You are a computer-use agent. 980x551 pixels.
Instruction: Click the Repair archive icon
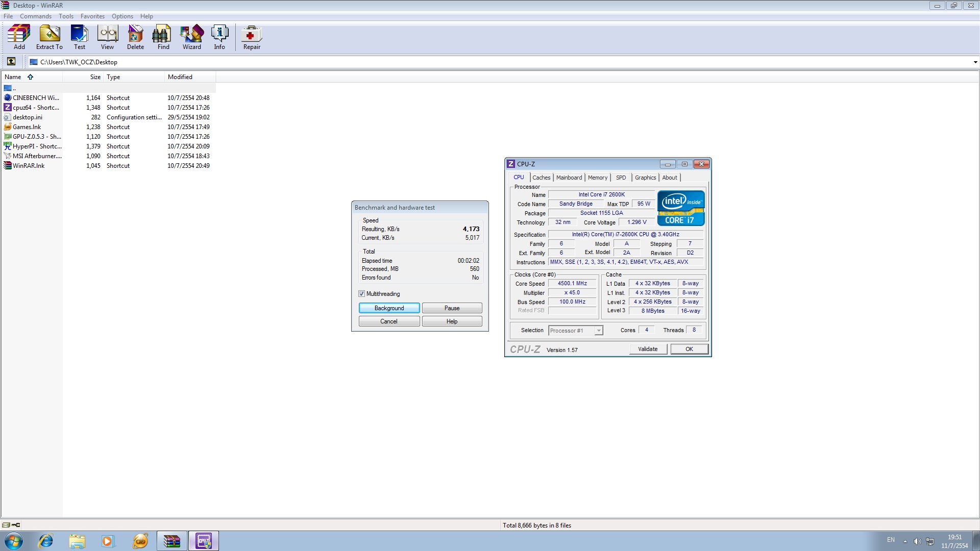point(252,37)
